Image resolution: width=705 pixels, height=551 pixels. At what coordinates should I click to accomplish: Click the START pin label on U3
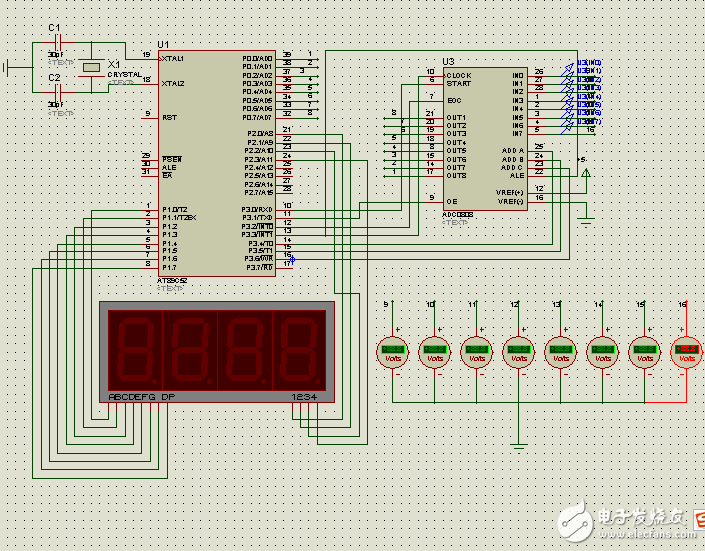coord(459,84)
